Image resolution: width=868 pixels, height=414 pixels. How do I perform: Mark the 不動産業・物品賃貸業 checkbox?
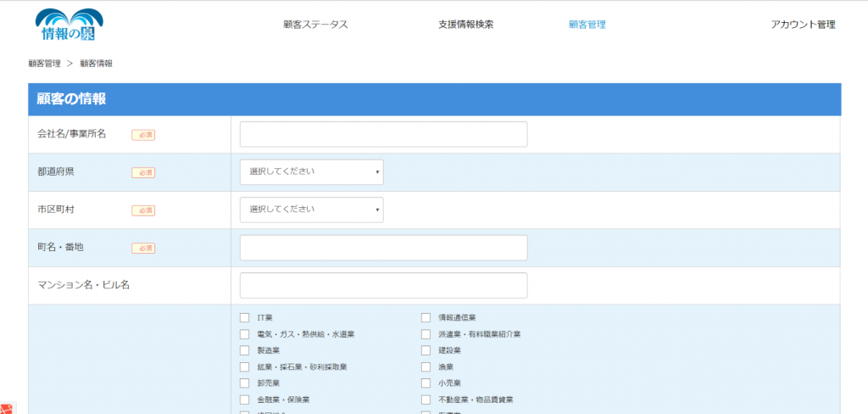coord(426,400)
